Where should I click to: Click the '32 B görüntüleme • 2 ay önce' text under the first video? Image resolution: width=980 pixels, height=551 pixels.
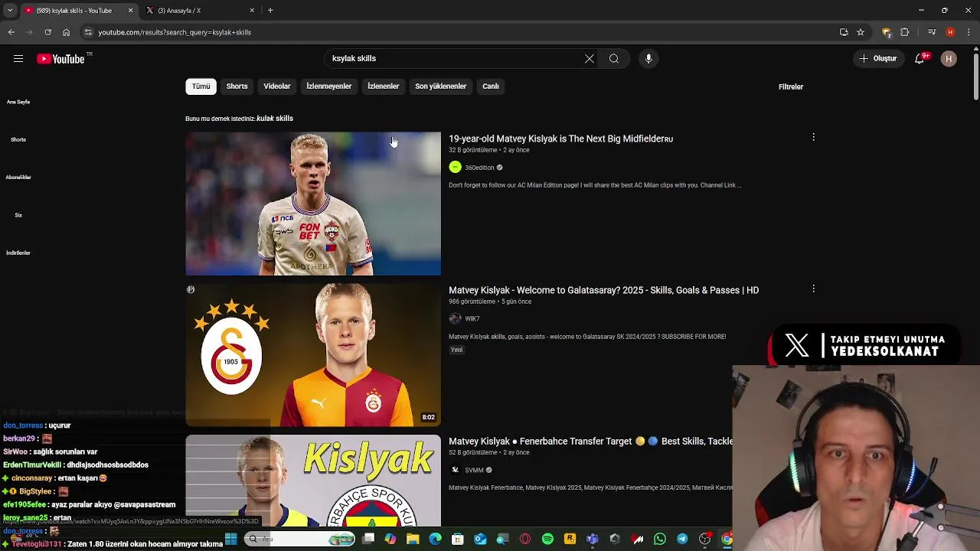489,150
